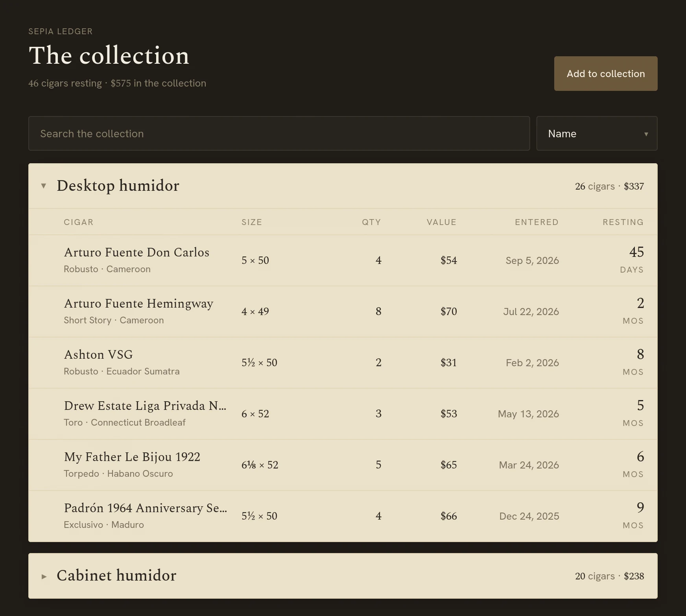Click the VALUE column header
686x616 pixels.
[x=441, y=222]
